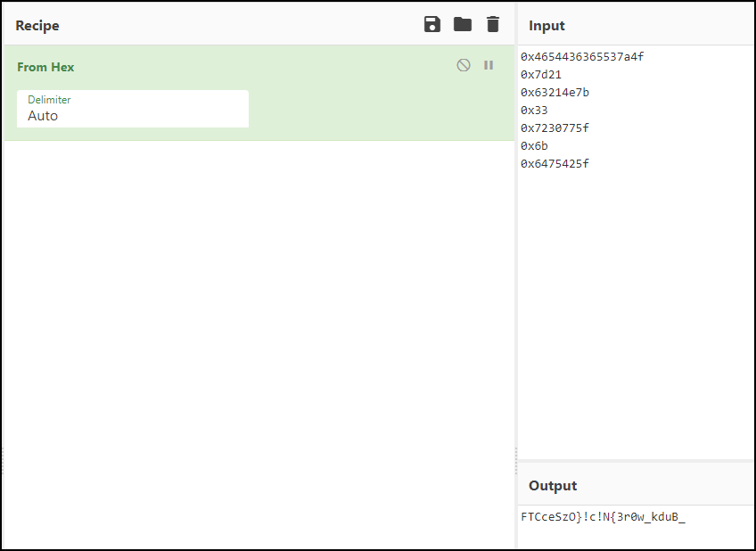Clear the recipe with the trash icon
756x551 pixels.
pos(493,25)
